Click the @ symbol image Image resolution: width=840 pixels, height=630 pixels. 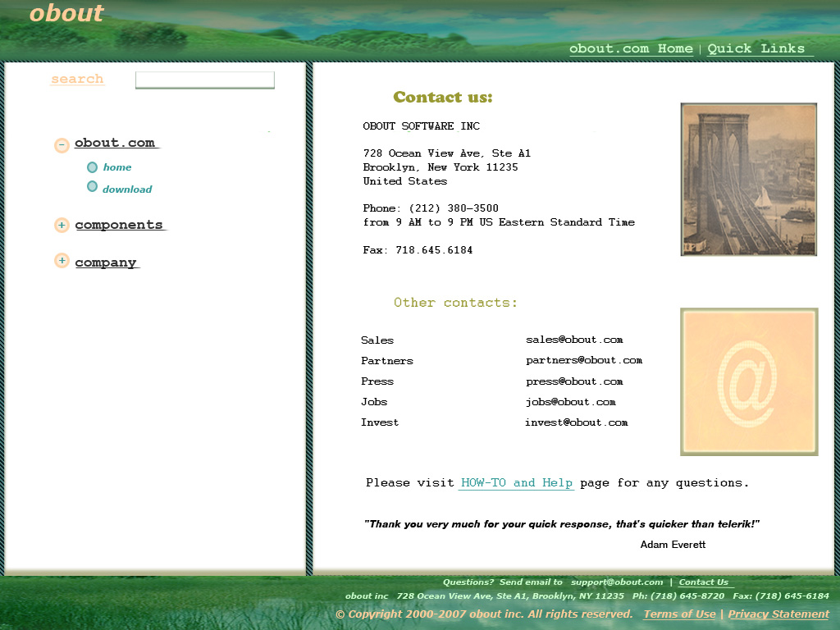coord(749,382)
